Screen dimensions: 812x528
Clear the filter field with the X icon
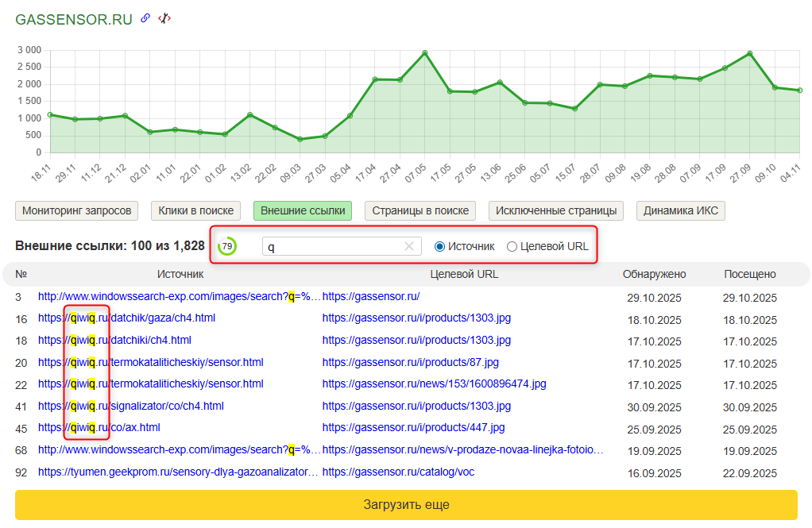[409, 246]
